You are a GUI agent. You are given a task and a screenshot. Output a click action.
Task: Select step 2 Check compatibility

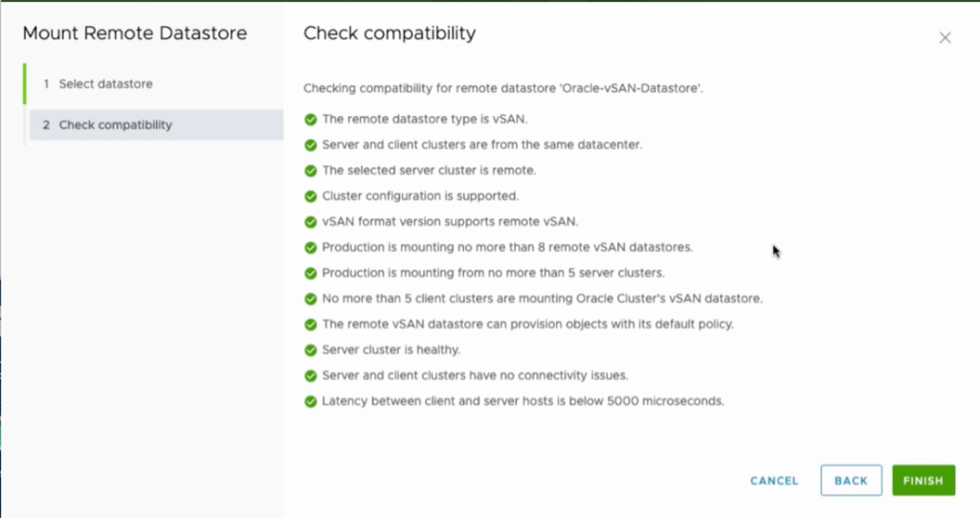pos(115,125)
